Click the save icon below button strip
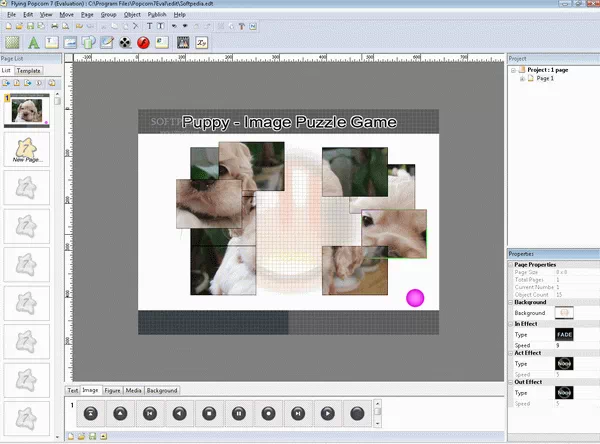The height and width of the screenshot is (444, 600). coord(92,436)
